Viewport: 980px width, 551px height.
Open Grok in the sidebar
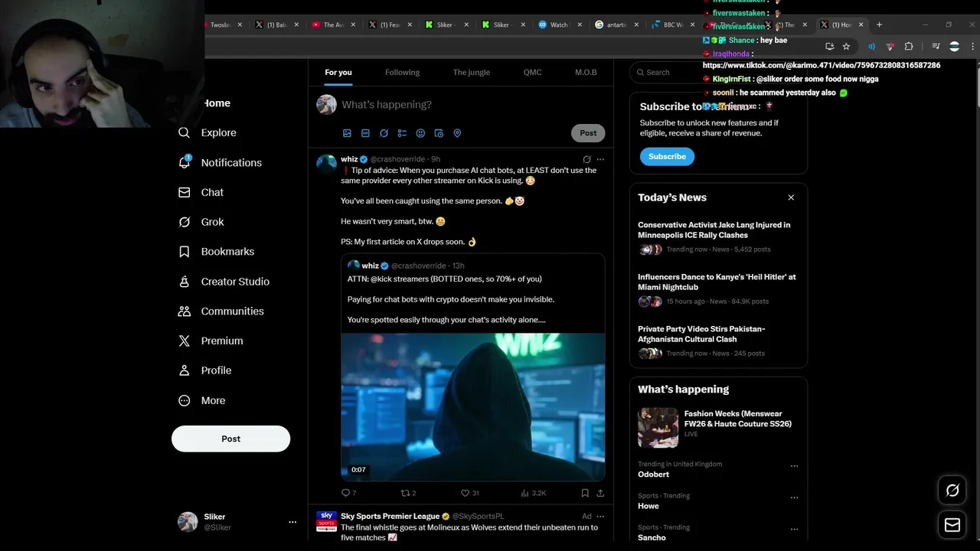pos(201,222)
